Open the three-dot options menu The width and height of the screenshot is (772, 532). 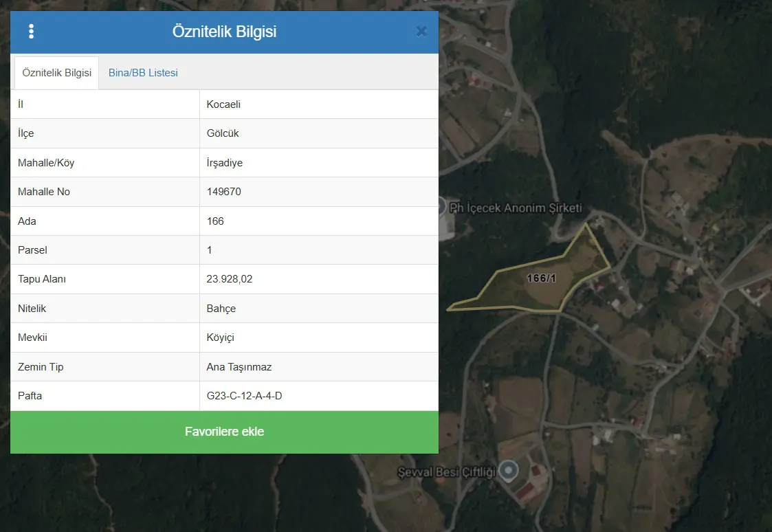pyautogui.click(x=31, y=32)
